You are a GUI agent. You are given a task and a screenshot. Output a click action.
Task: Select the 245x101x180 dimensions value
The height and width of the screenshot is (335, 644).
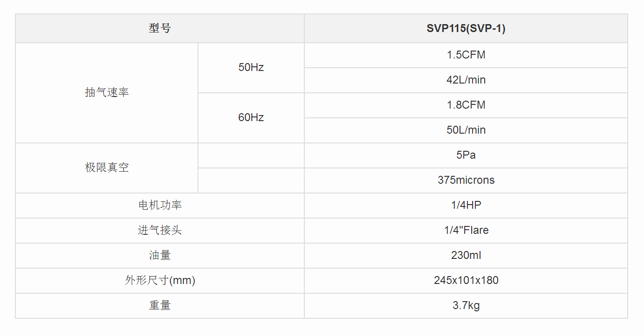(466, 280)
